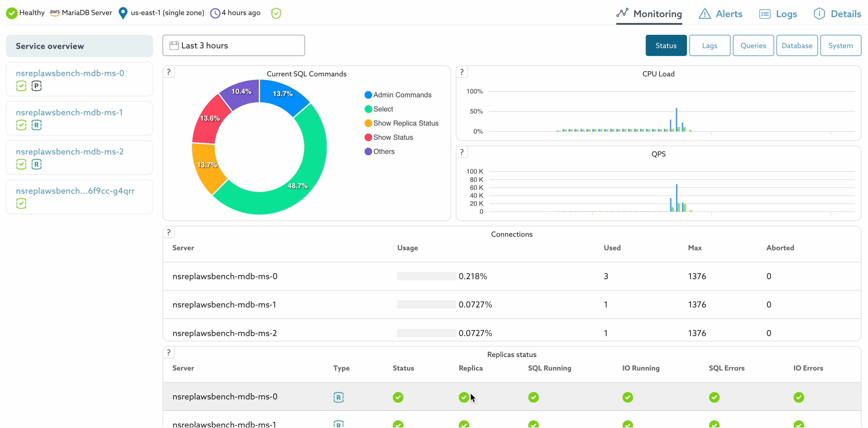Click the replica (R) icon under nsreplawsbench-mdb-ms-1
This screenshot has width=868, height=428.
click(x=37, y=125)
